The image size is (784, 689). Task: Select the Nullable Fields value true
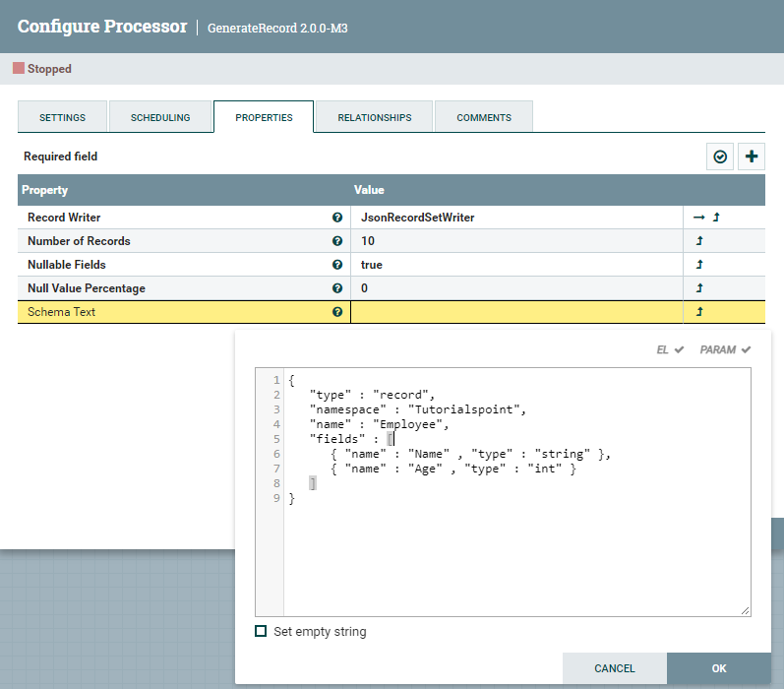point(372,265)
